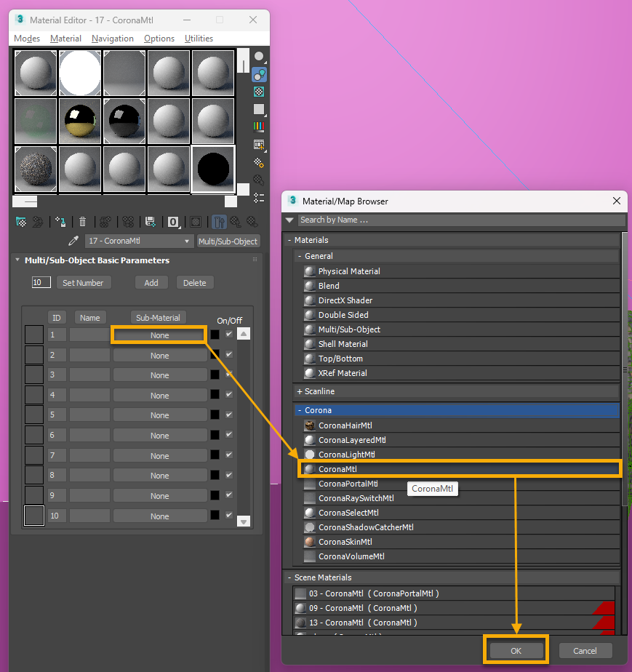The image size is (632, 672).
Task: Click the Sample UV Tiling square icon
Action: 259,109
